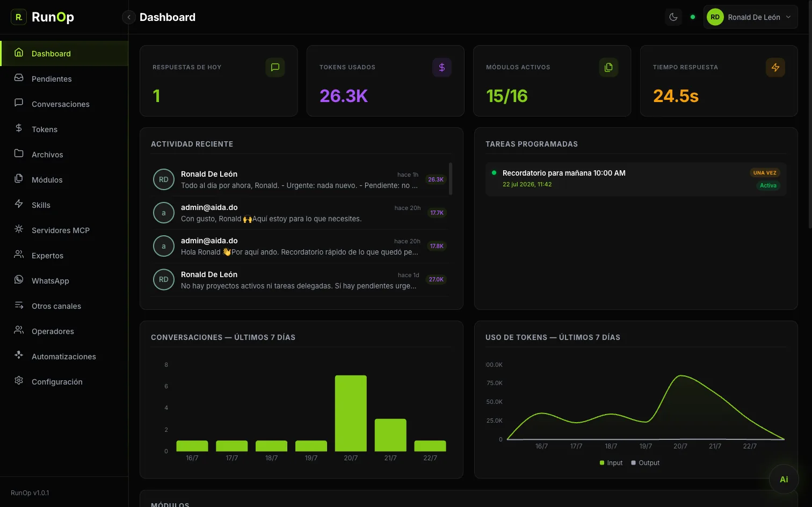Screen dimensions: 812x507
Task: Click the 15/16 módulos activos value
Action: (x=507, y=96)
